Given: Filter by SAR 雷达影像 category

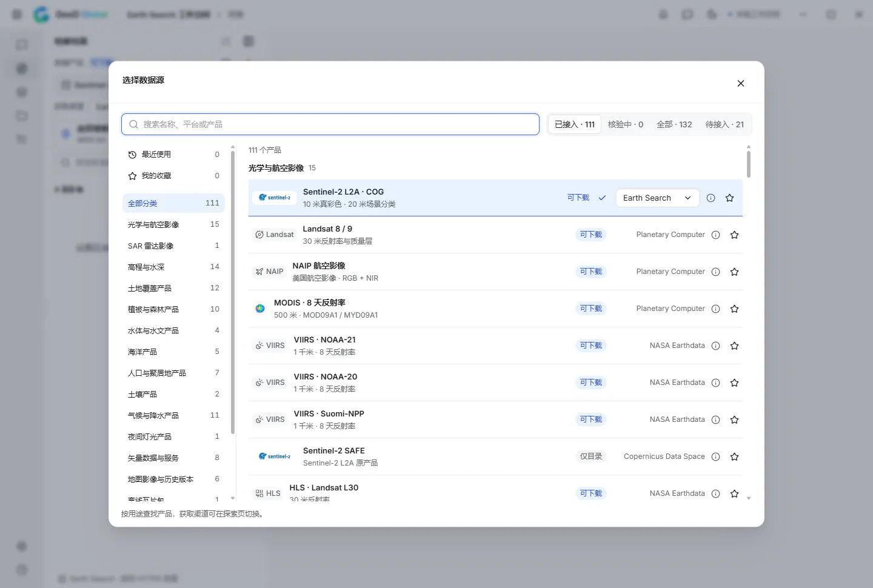Looking at the screenshot, I should tap(173, 246).
